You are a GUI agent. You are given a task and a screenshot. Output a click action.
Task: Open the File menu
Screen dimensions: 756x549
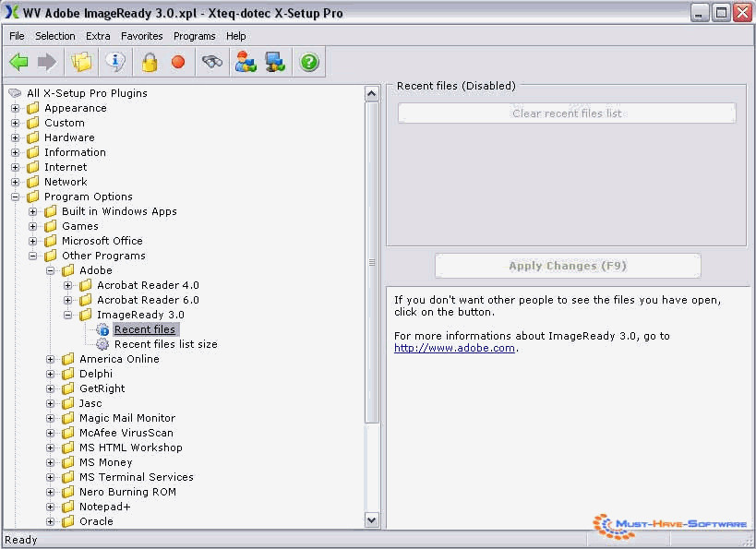(17, 36)
